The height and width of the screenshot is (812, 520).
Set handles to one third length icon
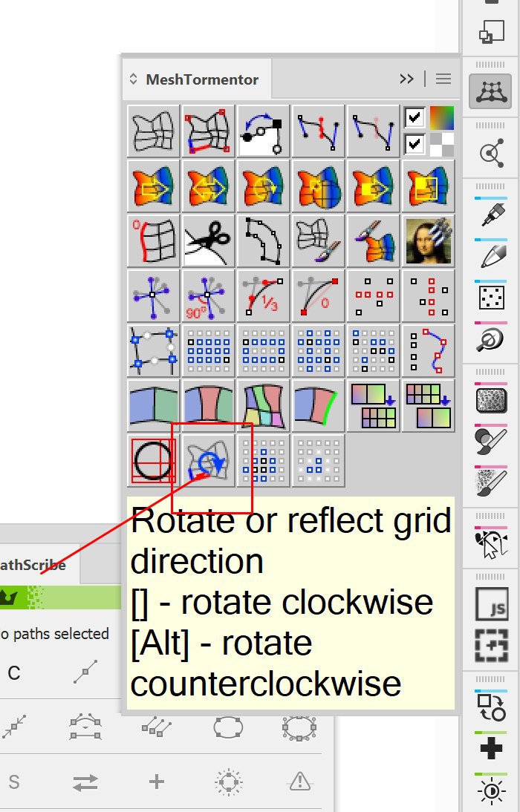click(x=264, y=295)
